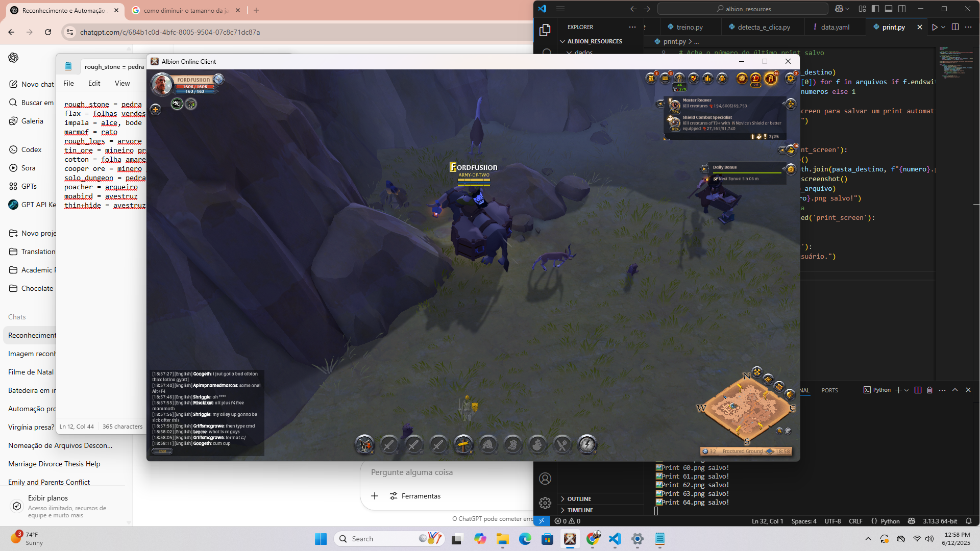Expand the OUTLINE section
980x551 pixels.
[579, 499]
